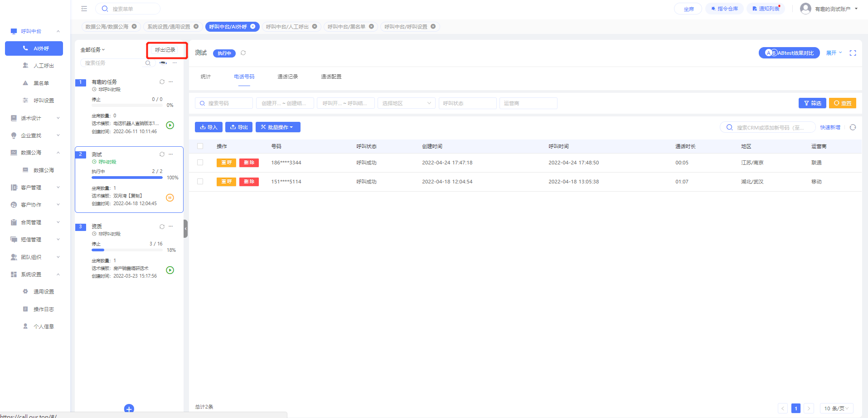Switch to the 统计 tab

(x=206, y=77)
